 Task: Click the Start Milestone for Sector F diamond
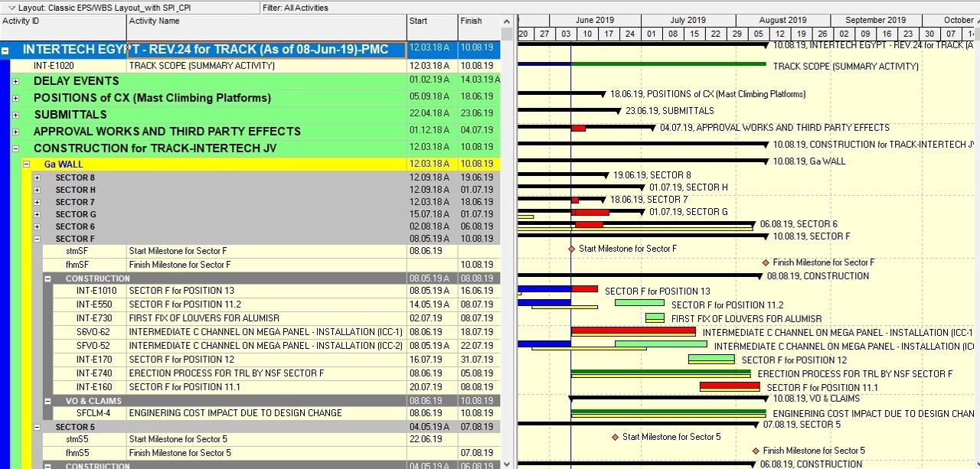pyautogui.click(x=571, y=249)
